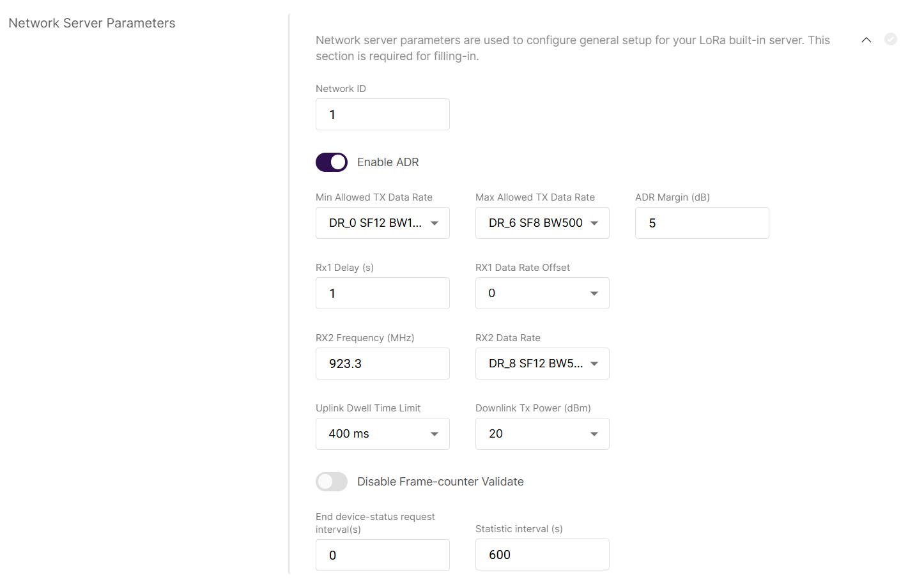Image resolution: width=924 pixels, height=582 pixels.
Task: Click the Enable ADR label text
Action: click(x=388, y=162)
